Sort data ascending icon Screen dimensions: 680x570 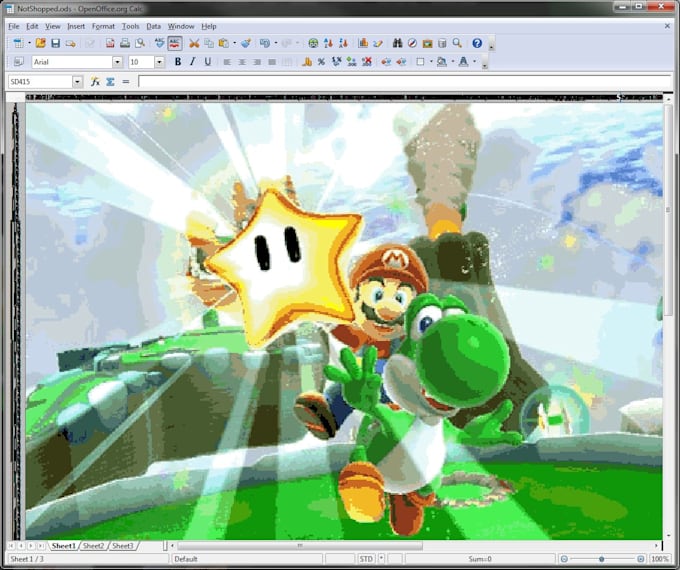pyautogui.click(x=328, y=43)
